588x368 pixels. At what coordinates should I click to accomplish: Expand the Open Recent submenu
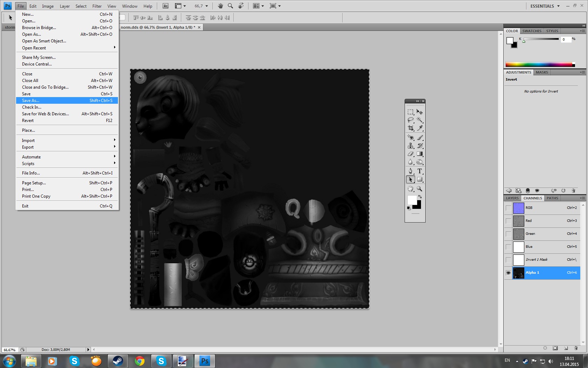[67, 48]
